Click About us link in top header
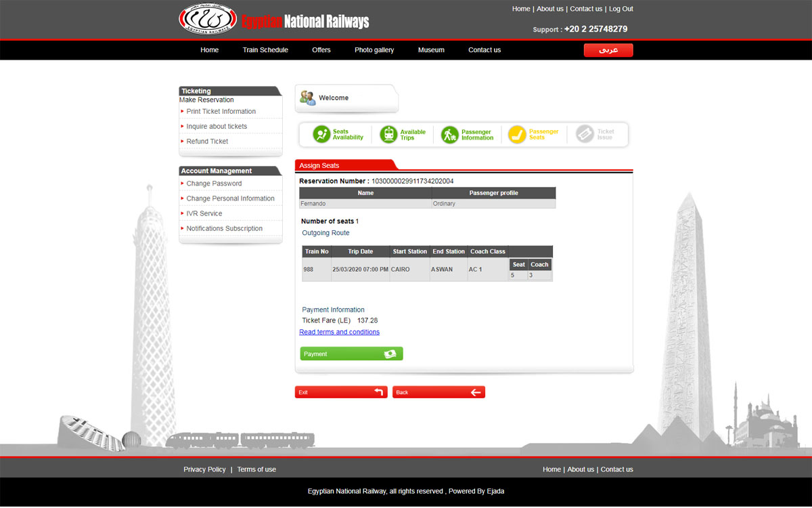Screen dimensions: 812x508 click(x=550, y=9)
